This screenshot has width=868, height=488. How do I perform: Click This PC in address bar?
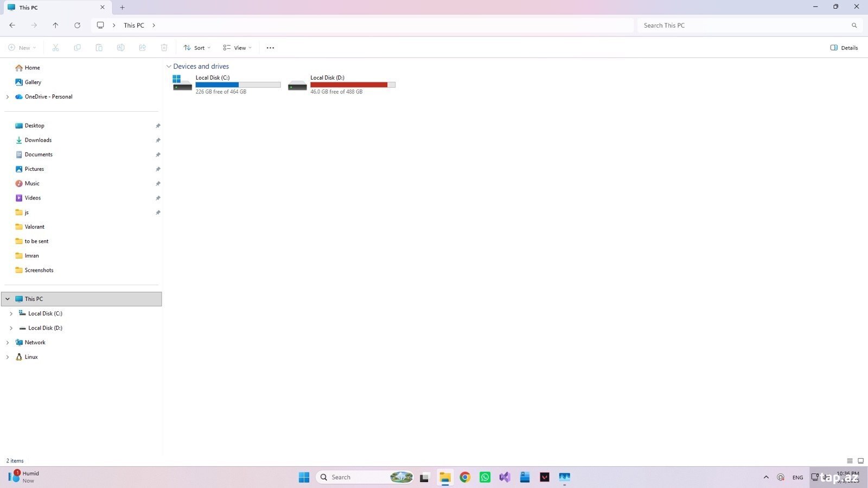pyautogui.click(x=134, y=25)
